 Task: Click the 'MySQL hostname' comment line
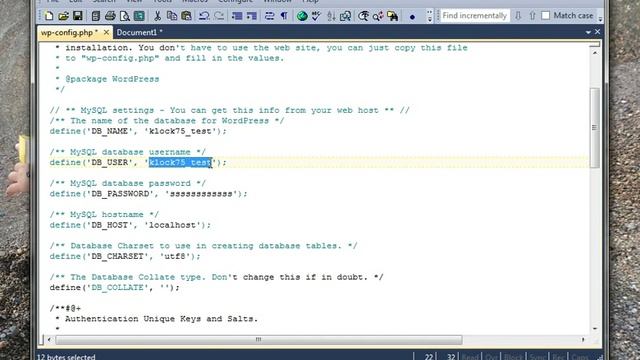pyautogui.click(x=104, y=214)
